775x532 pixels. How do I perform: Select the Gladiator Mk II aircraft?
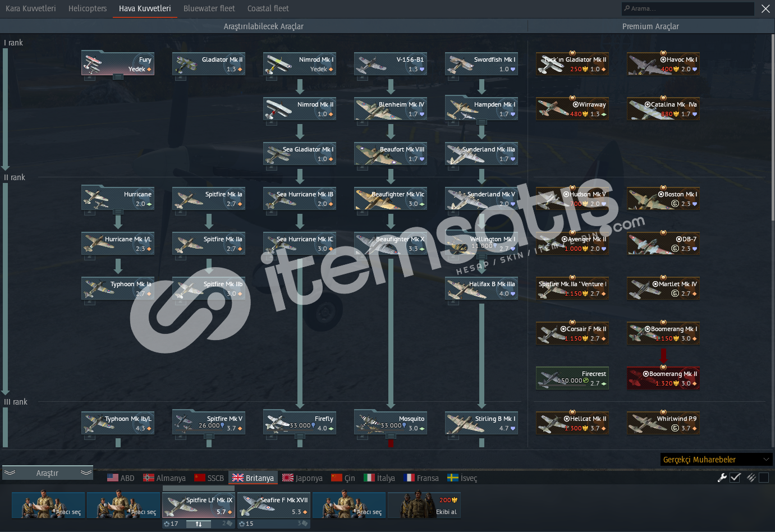pos(209,63)
